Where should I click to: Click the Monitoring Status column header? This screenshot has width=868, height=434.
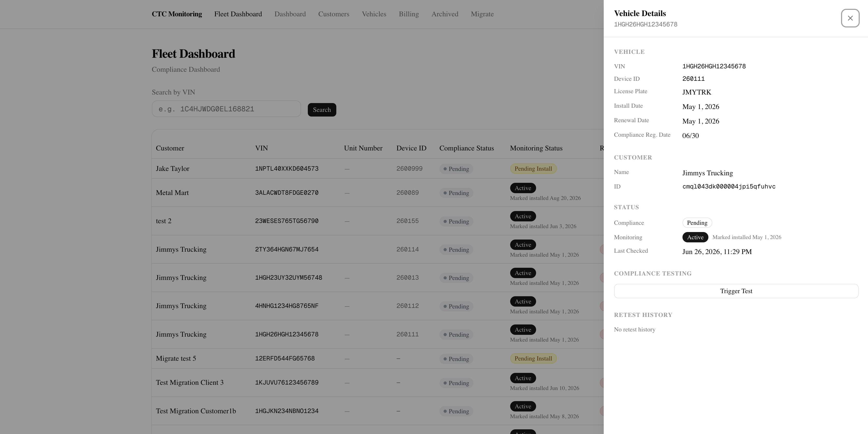tap(536, 148)
